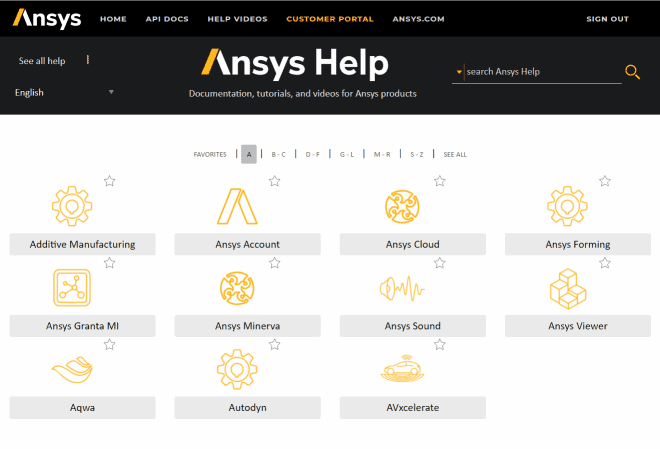Open the Ansys Forming gear icon
The height and width of the screenshot is (449, 660).
point(567,206)
